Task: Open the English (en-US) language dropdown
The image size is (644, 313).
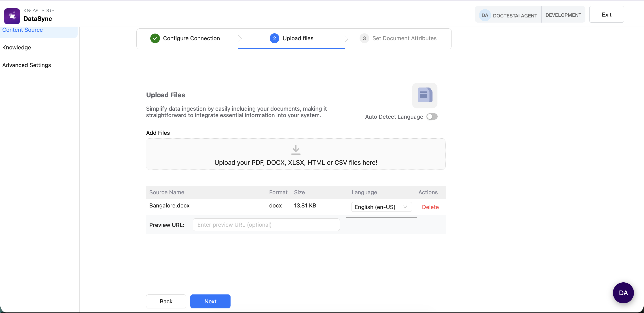Action: point(381,207)
